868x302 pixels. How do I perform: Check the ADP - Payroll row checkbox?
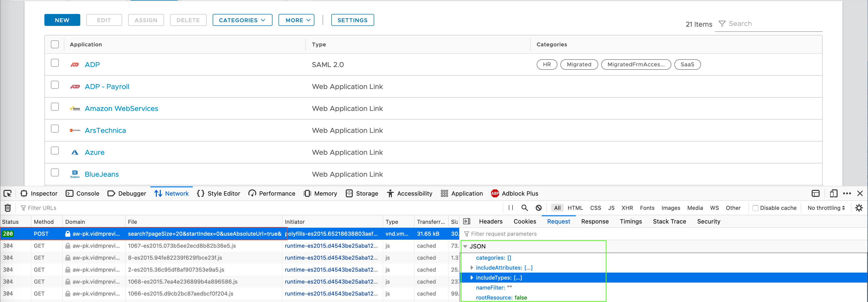coord(55,85)
